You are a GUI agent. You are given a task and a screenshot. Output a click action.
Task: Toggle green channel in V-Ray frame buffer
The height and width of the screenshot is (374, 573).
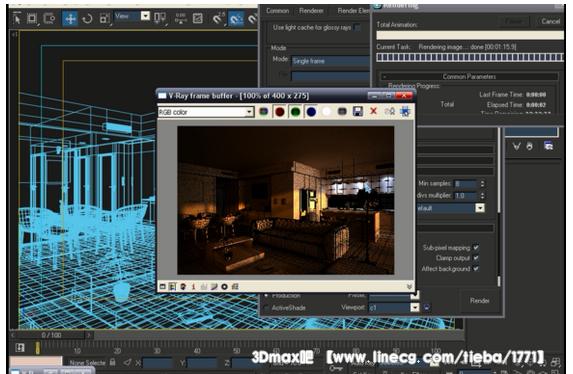[x=295, y=112]
